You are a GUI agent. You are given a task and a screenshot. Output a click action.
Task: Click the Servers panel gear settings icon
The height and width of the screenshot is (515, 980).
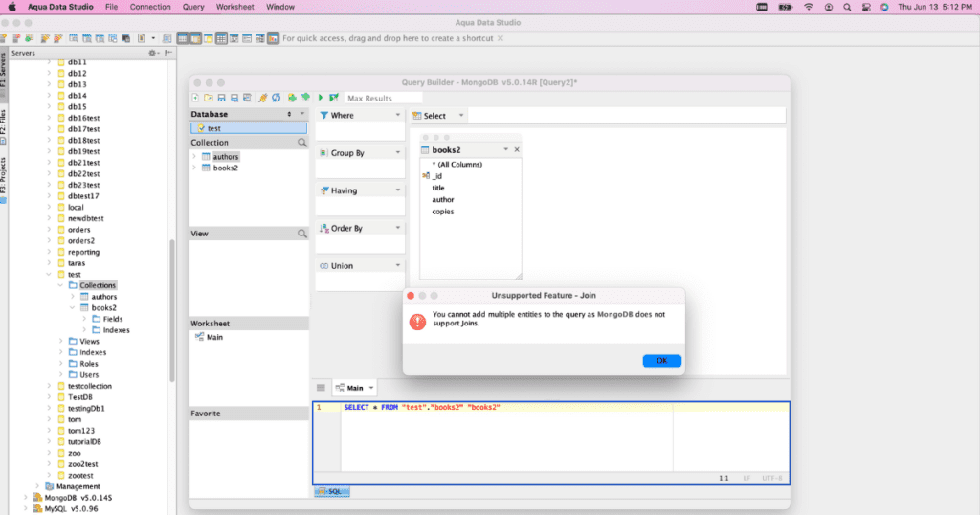point(152,53)
